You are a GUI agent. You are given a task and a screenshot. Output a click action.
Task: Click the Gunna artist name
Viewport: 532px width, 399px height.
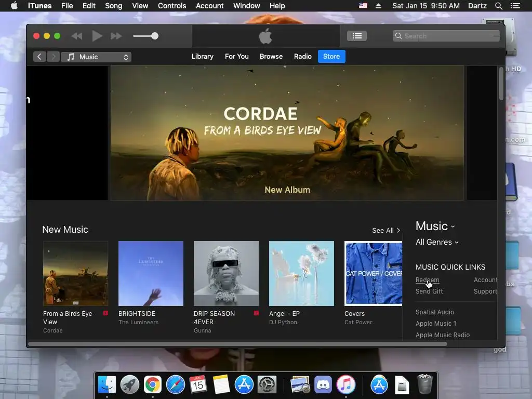(x=203, y=330)
